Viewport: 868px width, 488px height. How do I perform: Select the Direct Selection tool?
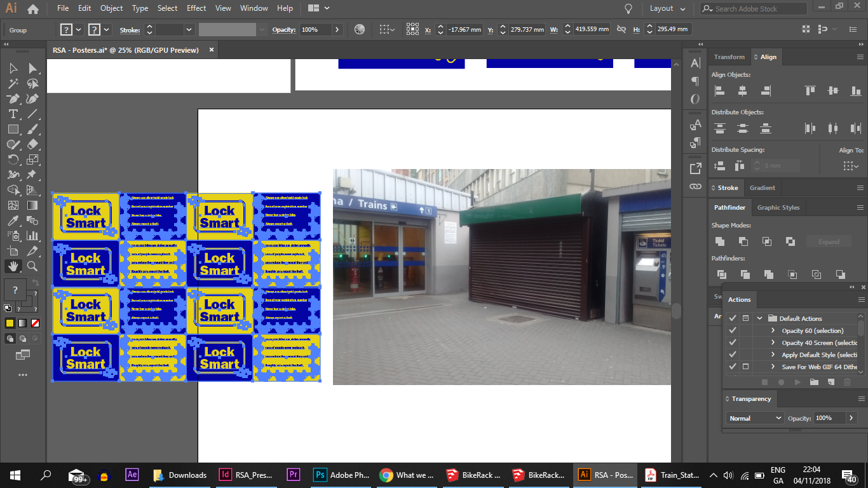click(32, 68)
